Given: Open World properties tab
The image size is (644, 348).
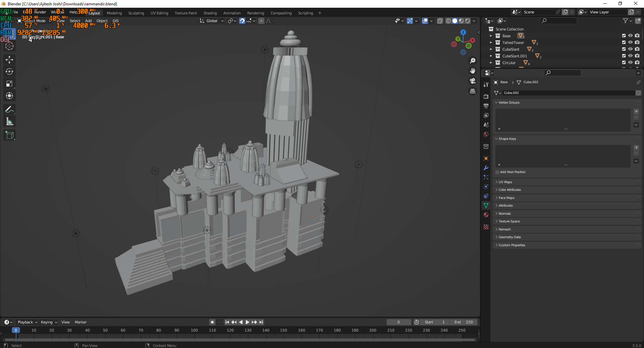Looking at the screenshot, I should (486, 134).
